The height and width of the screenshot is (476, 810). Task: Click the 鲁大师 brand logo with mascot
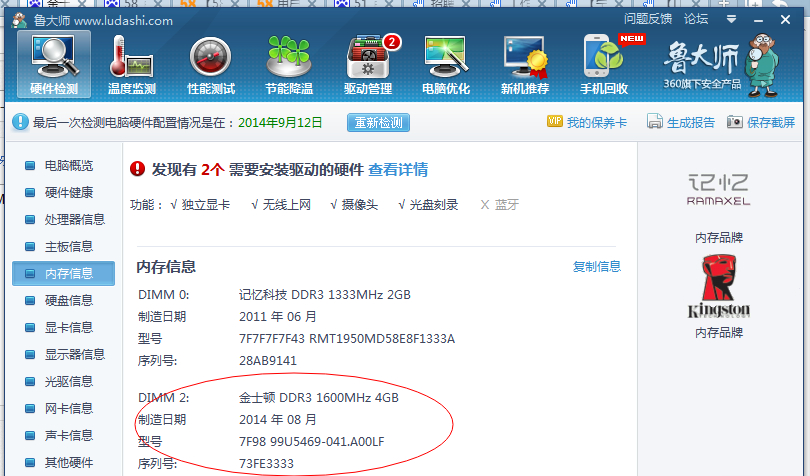pos(721,65)
